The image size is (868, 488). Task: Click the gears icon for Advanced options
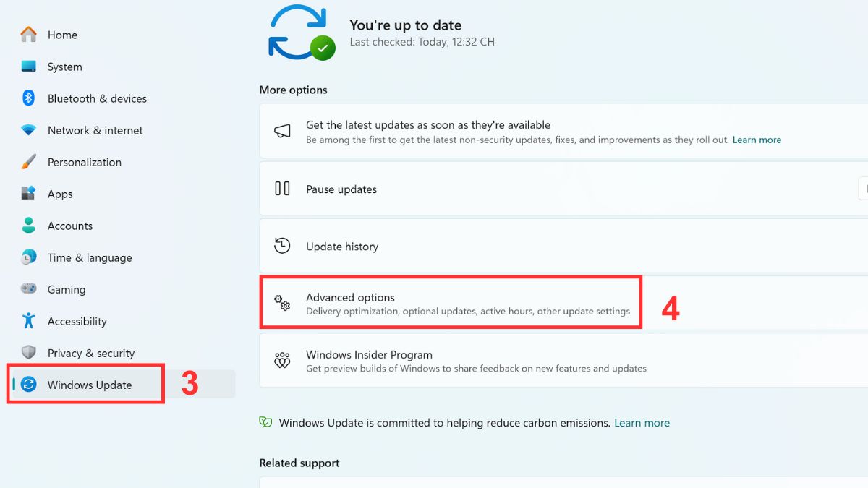(x=282, y=303)
